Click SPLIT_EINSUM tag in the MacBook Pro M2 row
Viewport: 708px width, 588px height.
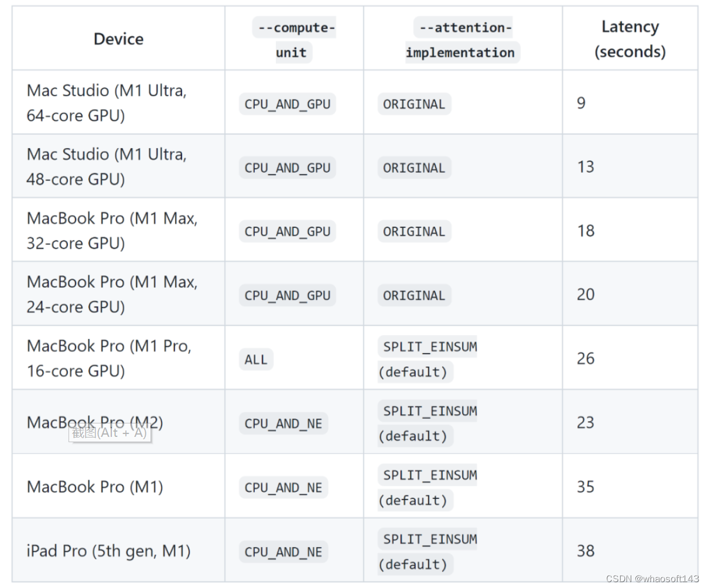coord(430,411)
